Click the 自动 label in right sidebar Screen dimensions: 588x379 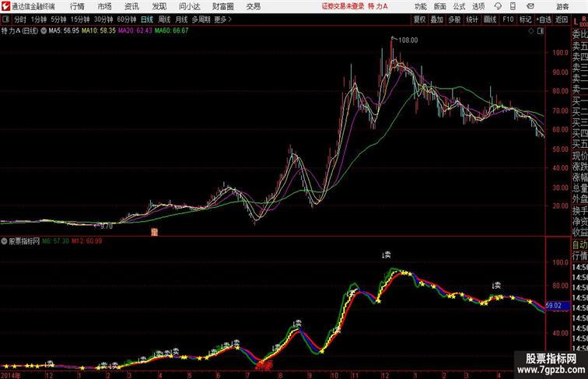click(579, 245)
